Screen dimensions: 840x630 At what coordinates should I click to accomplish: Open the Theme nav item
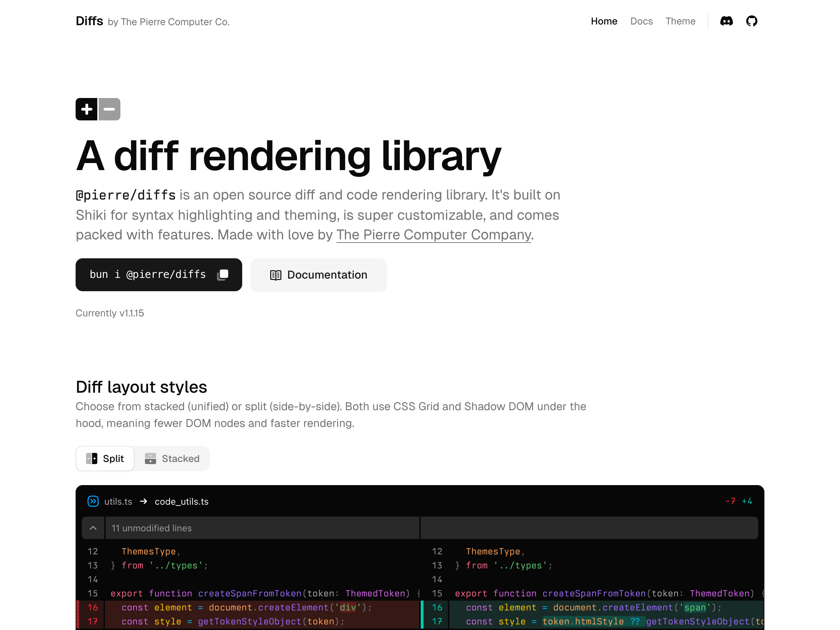coord(680,21)
